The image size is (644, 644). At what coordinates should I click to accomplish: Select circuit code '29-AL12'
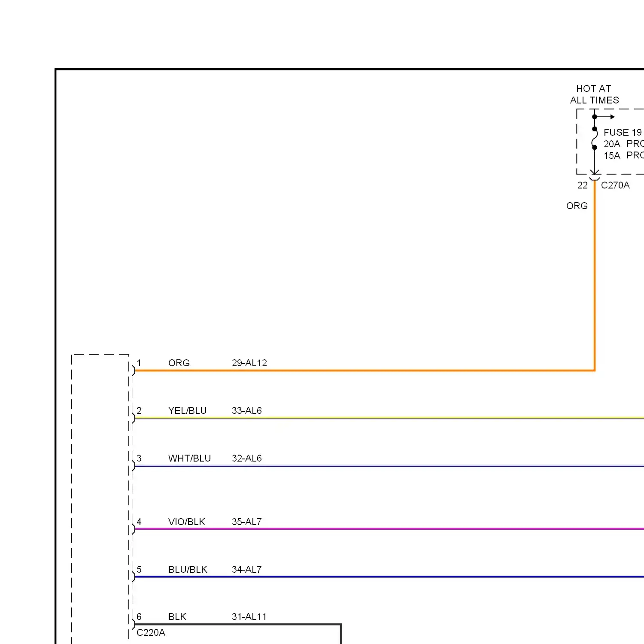point(249,363)
